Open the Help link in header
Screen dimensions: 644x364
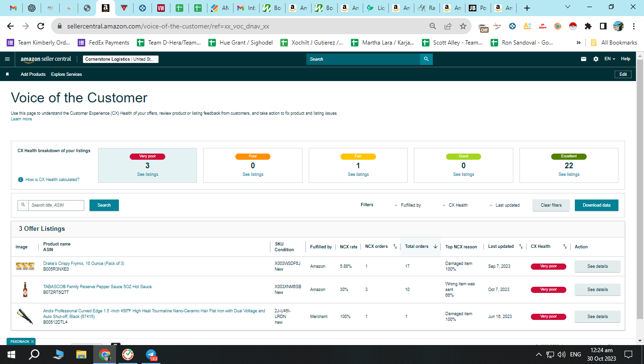click(626, 59)
